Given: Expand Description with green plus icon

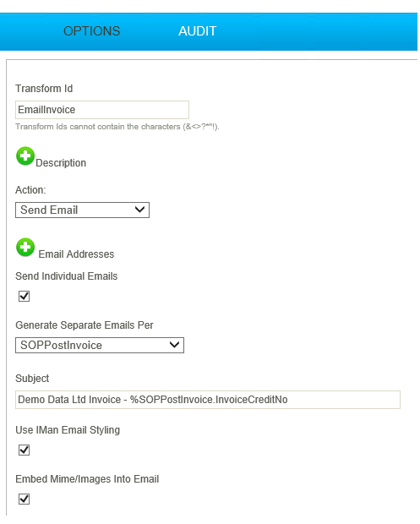Looking at the screenshot, I should [x=25, y=156].
